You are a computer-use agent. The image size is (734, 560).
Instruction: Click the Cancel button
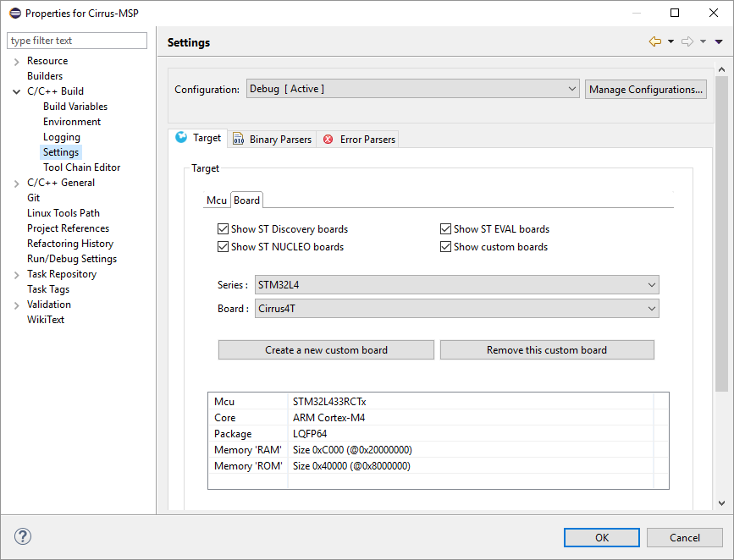pyautogui.click(x=684, y=537)
